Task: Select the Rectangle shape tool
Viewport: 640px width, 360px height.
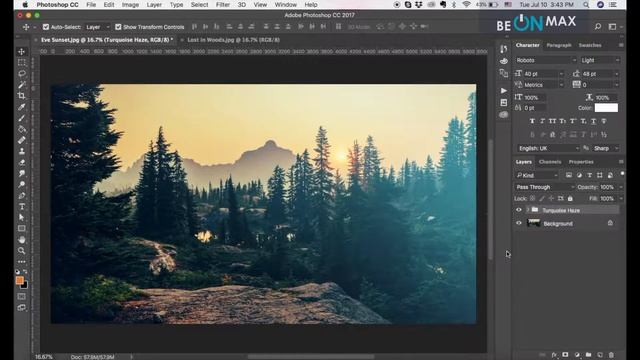Action: pos(22,229)
